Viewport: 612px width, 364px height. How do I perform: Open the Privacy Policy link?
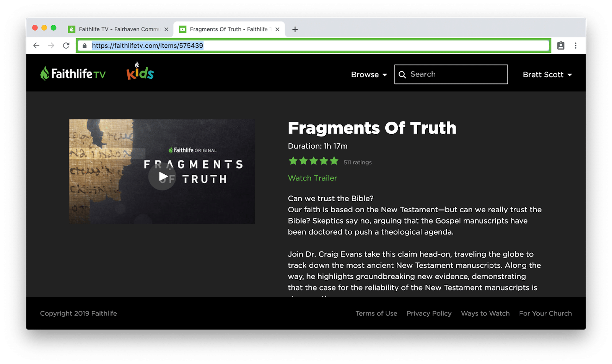pyautogui.click(x=429, y=314)
